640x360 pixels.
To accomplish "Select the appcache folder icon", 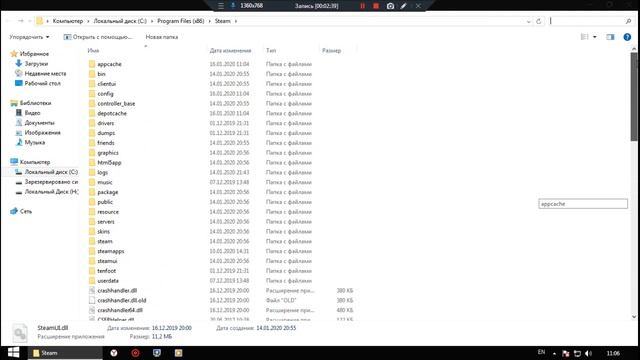I will coord(92,64).
